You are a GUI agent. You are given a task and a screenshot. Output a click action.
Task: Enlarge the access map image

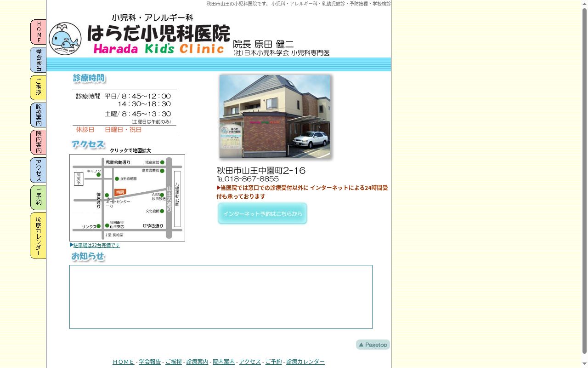[127, 198]
